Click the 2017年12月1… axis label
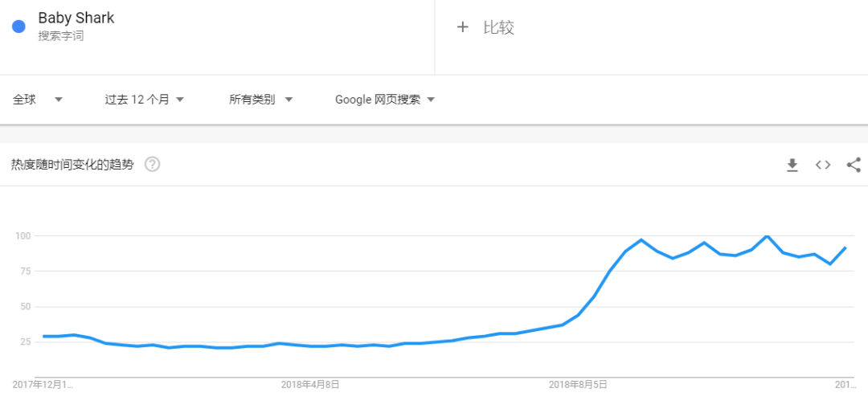This screenshot has height=417, width=868. [x=43, y=384]
